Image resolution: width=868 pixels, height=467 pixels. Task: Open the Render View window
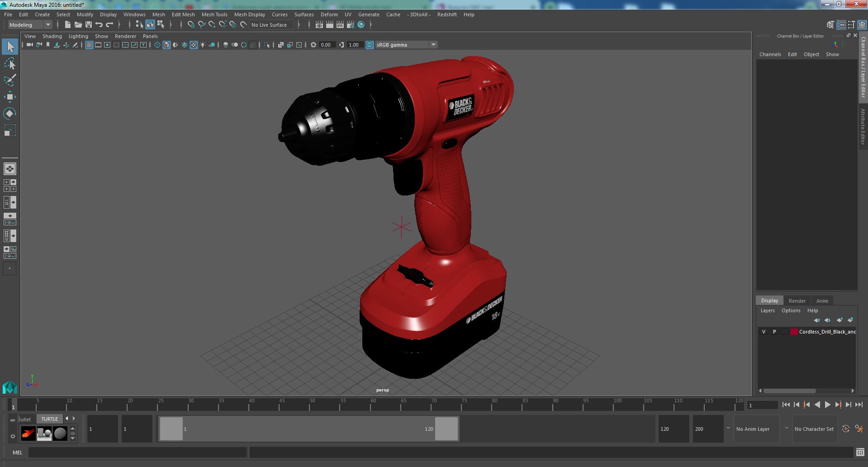click(319, 25)
